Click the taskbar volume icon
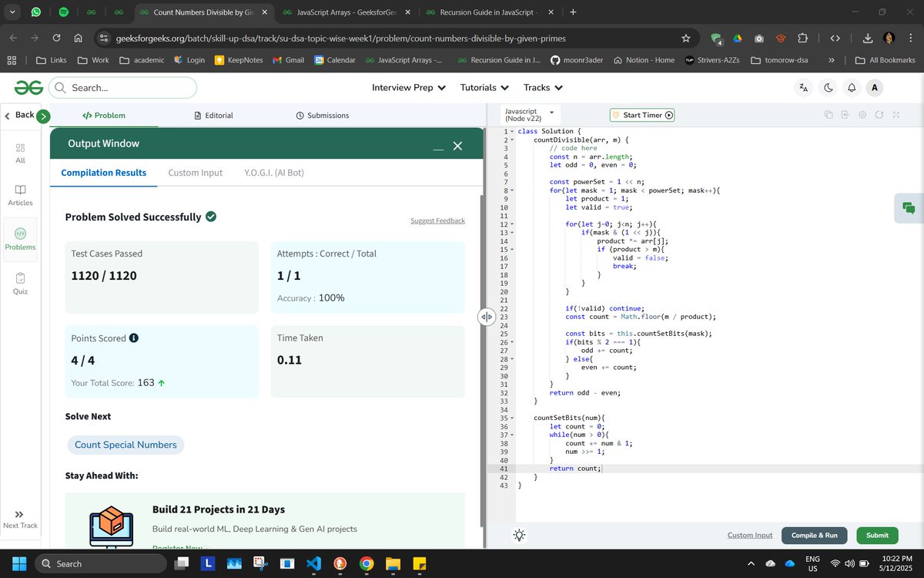This screenshot has width=924, height=578. tap(850, 563)
